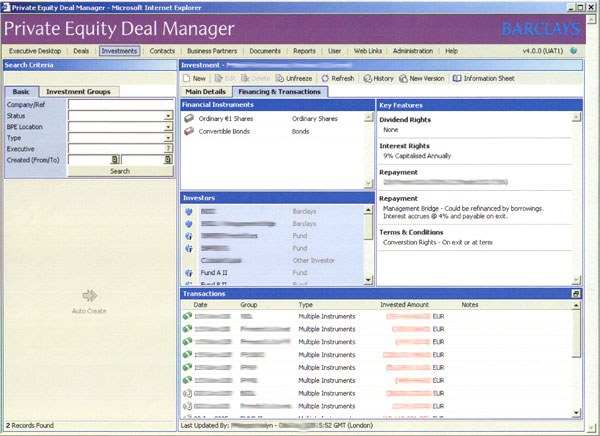600x436 pixels.
Task: Open the Status dropdown
Action: coord(168,116)
